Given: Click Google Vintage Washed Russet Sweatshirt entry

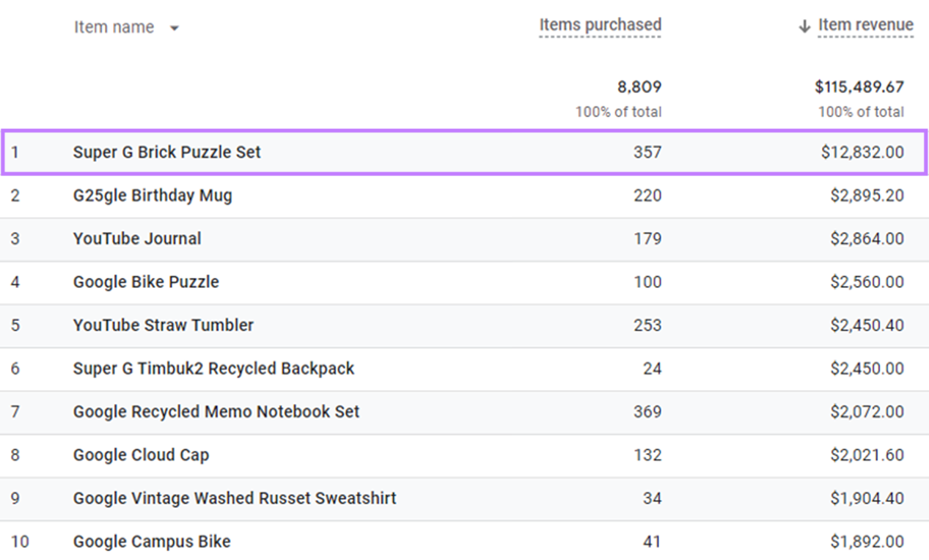Looking at the screenshot, I should click(x=234, y=498).
